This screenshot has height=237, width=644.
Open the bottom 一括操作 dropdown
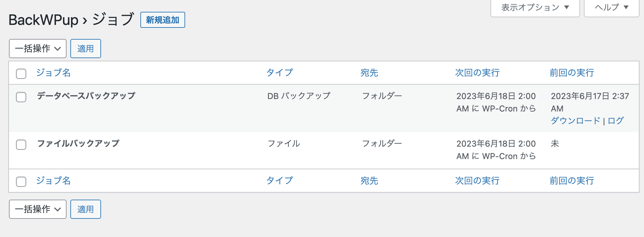37,209
